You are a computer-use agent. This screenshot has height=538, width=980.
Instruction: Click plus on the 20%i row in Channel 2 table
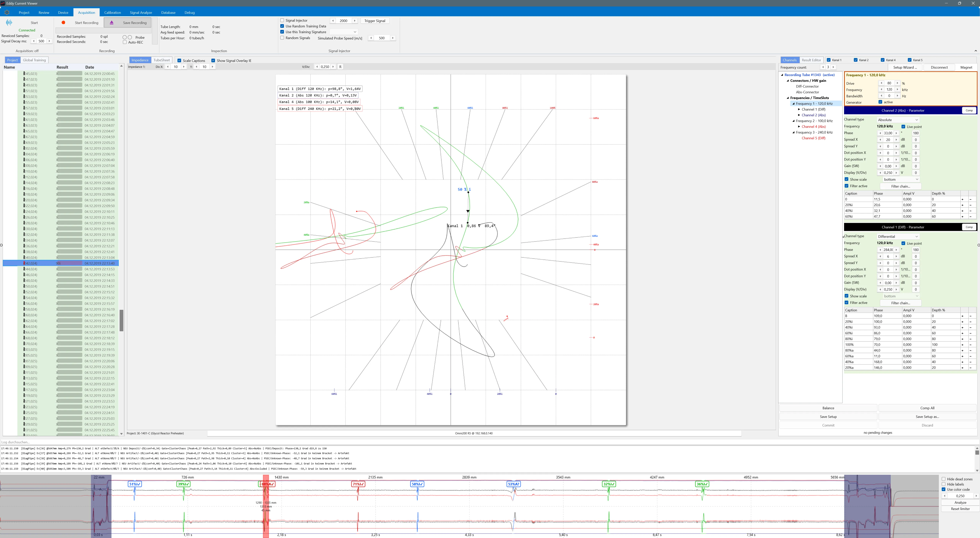coord(963,205)
